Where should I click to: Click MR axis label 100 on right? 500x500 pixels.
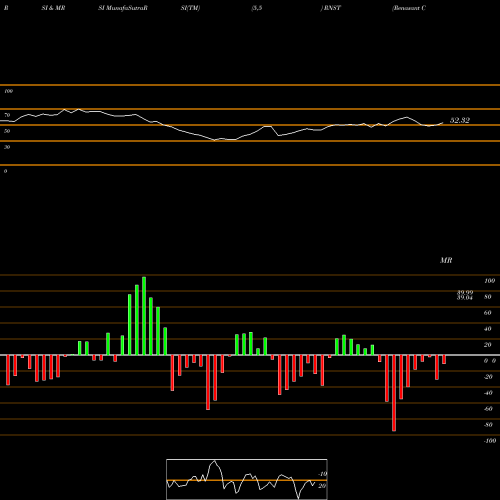489,281
